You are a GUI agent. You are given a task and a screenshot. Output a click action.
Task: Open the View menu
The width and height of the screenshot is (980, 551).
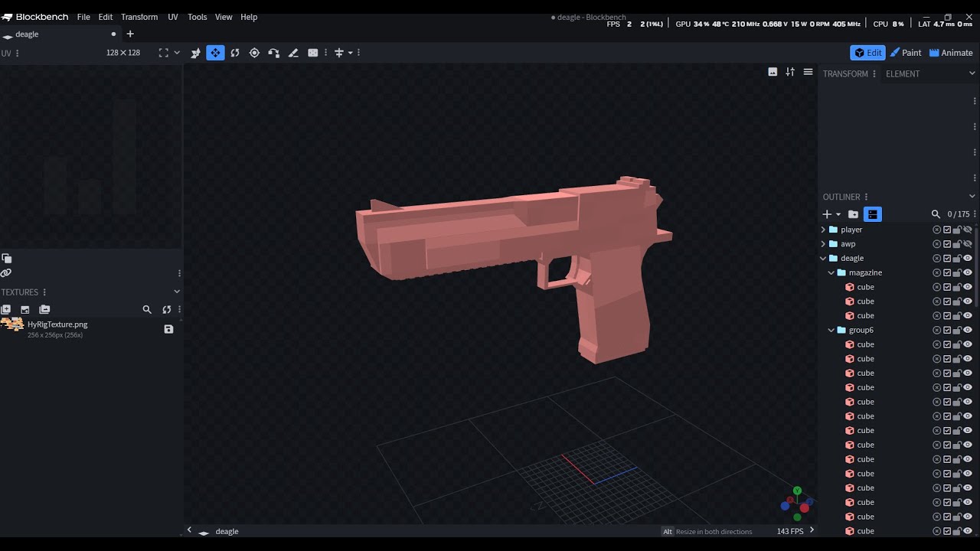click(224, 17)
